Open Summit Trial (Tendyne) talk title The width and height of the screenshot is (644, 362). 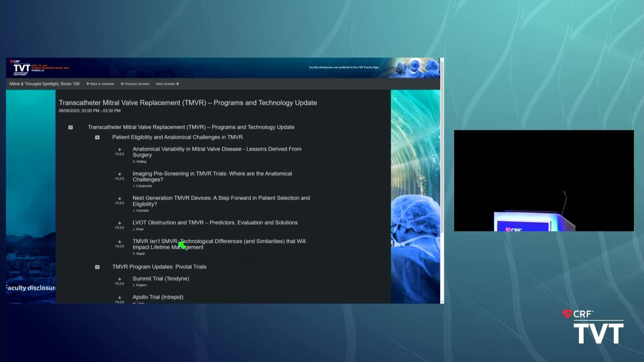161,279
